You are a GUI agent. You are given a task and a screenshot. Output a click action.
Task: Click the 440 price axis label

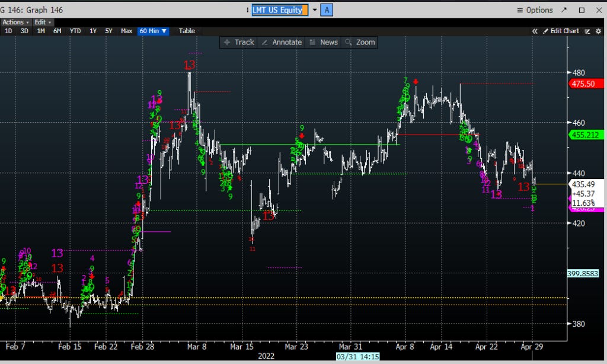click(579, 173)
